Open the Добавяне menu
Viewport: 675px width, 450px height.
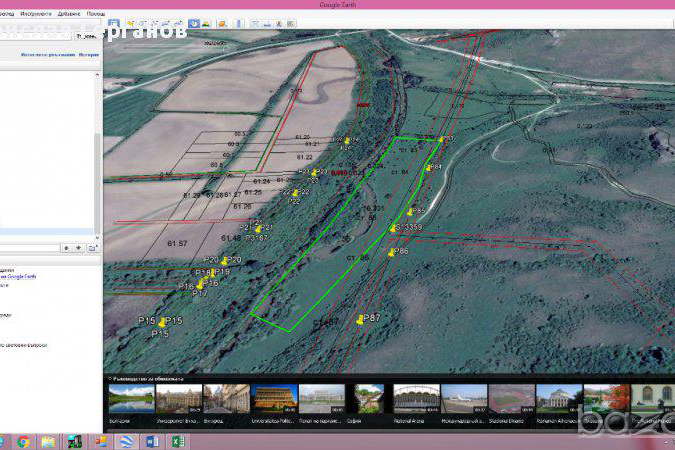[69, 14]
